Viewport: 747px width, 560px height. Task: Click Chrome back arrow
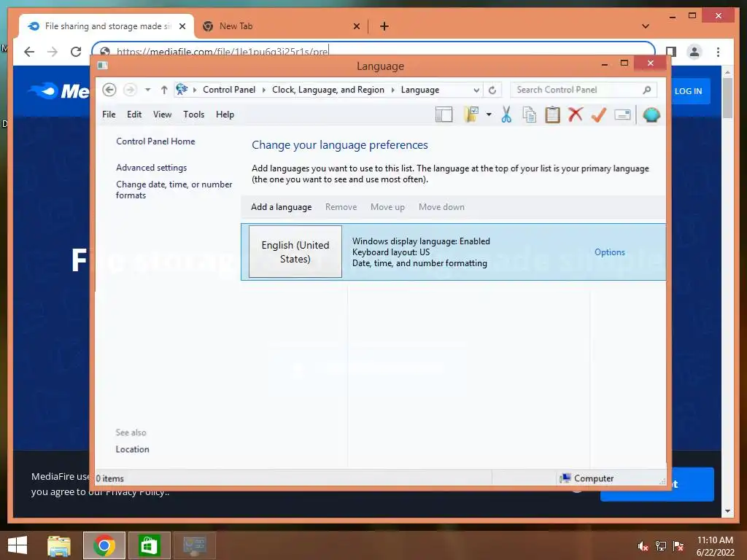(29, 52)
